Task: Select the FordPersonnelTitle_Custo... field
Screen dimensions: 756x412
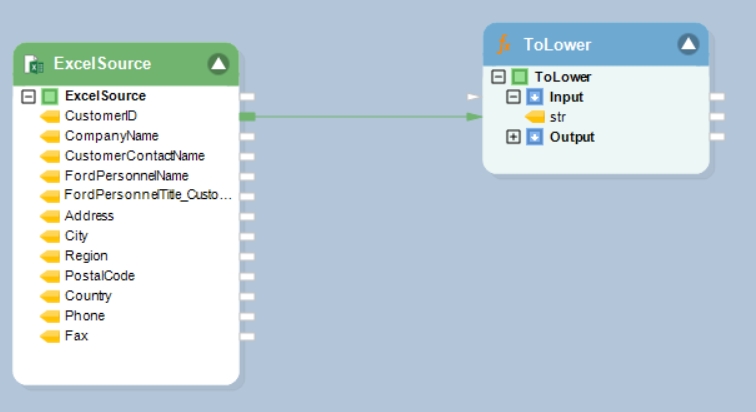Action: pos(148,195)
